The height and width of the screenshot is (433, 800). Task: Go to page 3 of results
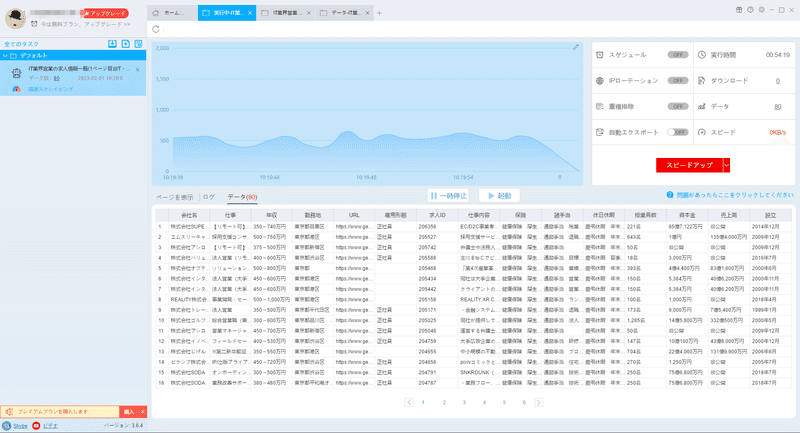[x=464, y=402]
